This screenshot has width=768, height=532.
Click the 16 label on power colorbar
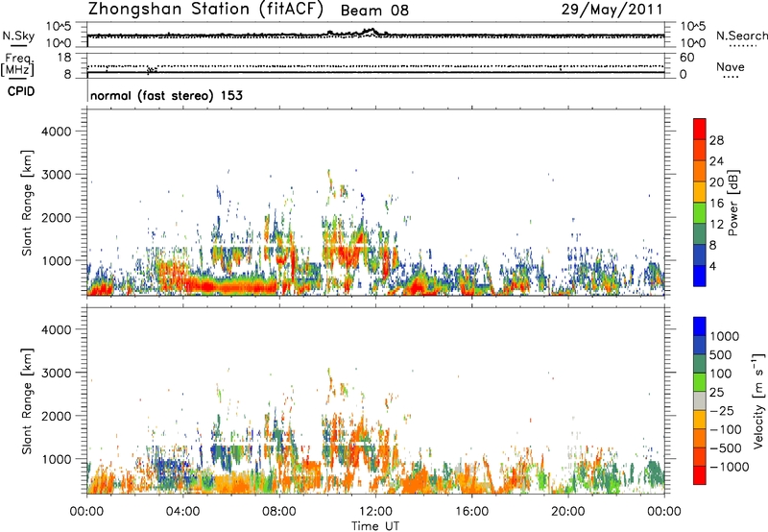click(716, 204)
